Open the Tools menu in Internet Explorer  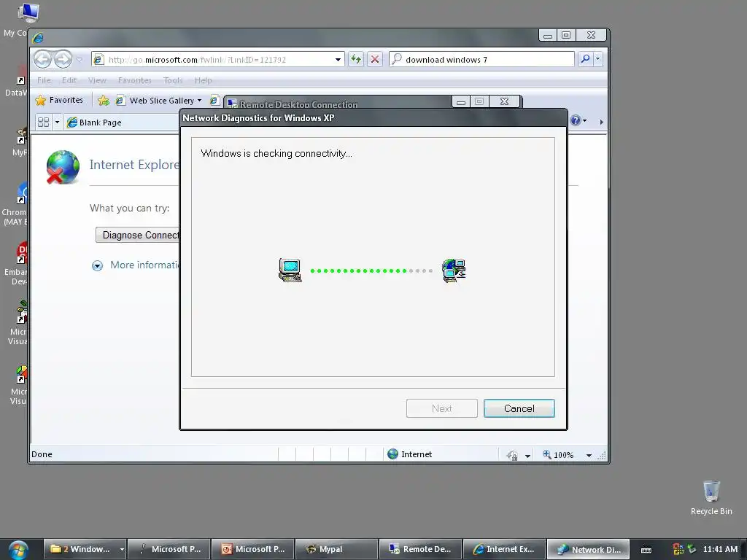(172, 80)
